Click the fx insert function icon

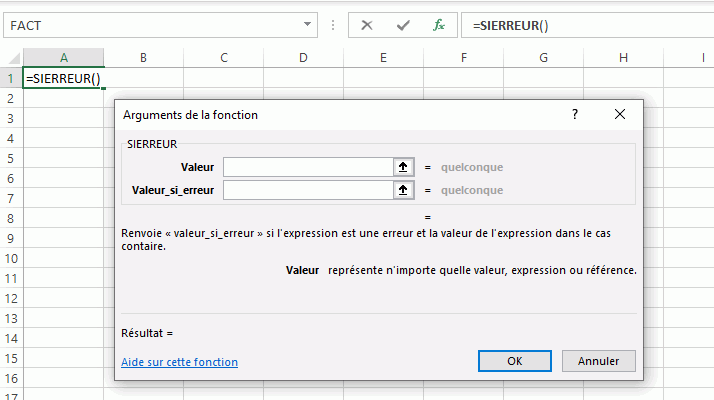point(438,25)
